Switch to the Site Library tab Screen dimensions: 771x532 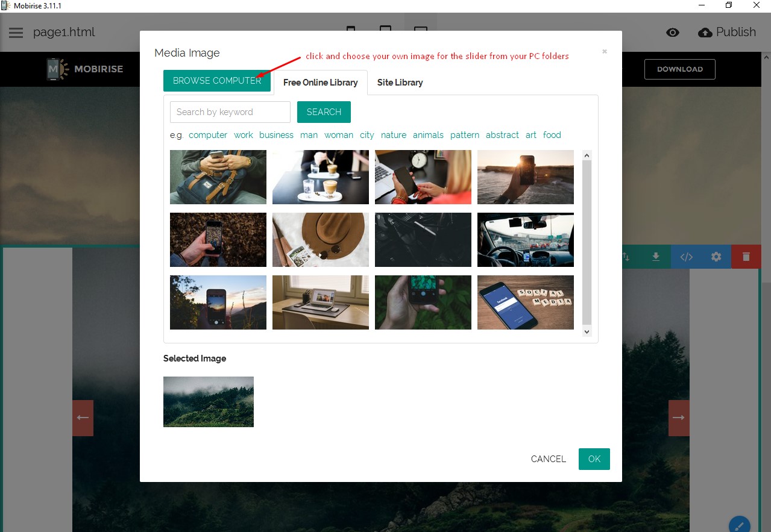click(399, 83)
